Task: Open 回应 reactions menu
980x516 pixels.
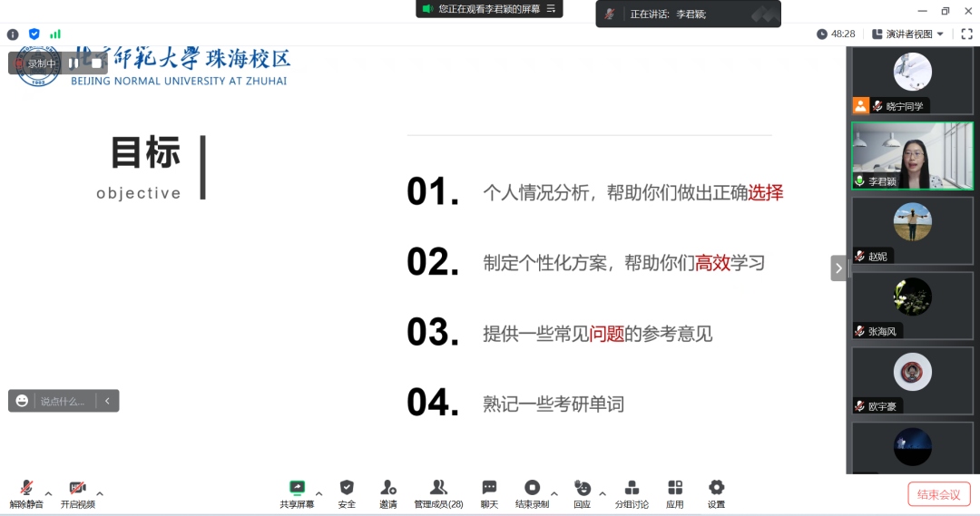Action: [x=582, y=493]
